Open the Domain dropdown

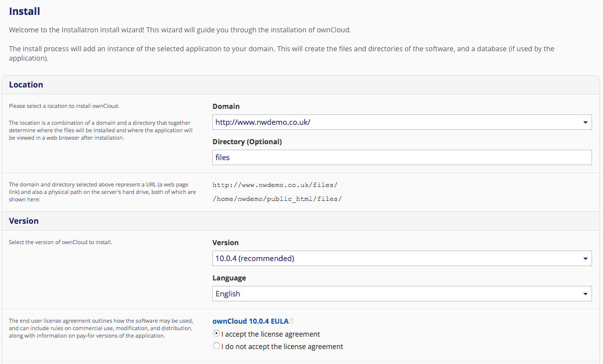402,122
